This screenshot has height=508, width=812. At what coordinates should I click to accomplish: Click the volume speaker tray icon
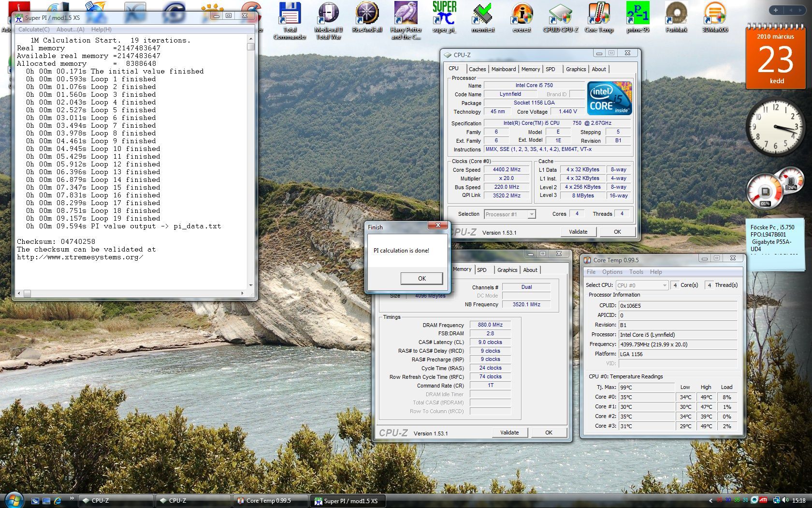click(x=784, y=500)
